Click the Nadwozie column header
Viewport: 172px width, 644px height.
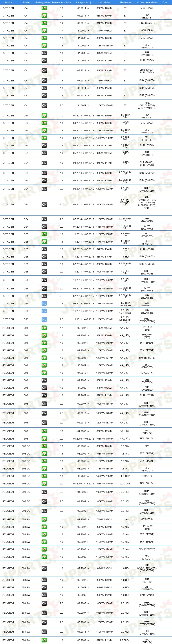point(125,2)
